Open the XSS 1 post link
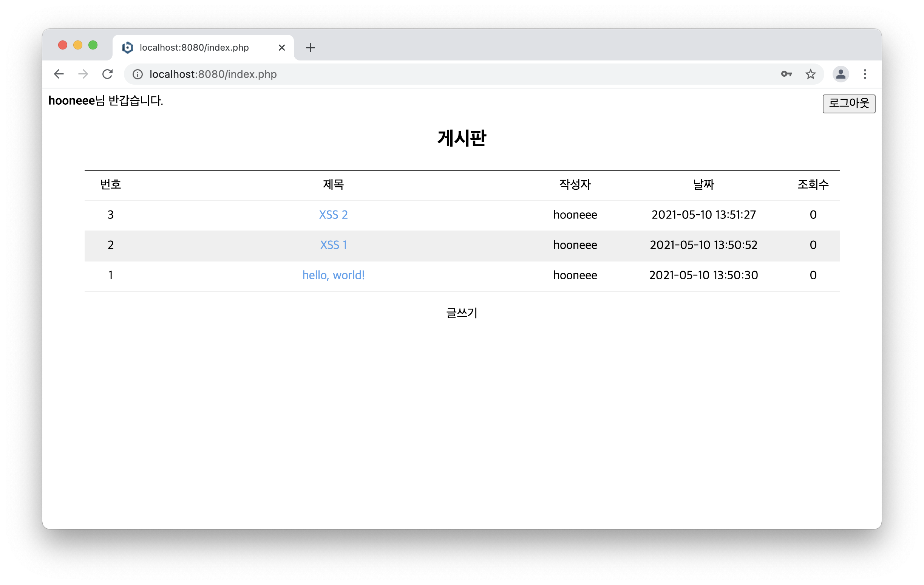Viewport: 924px width, 585px height. pyautogui.click(x=333, y=245)
